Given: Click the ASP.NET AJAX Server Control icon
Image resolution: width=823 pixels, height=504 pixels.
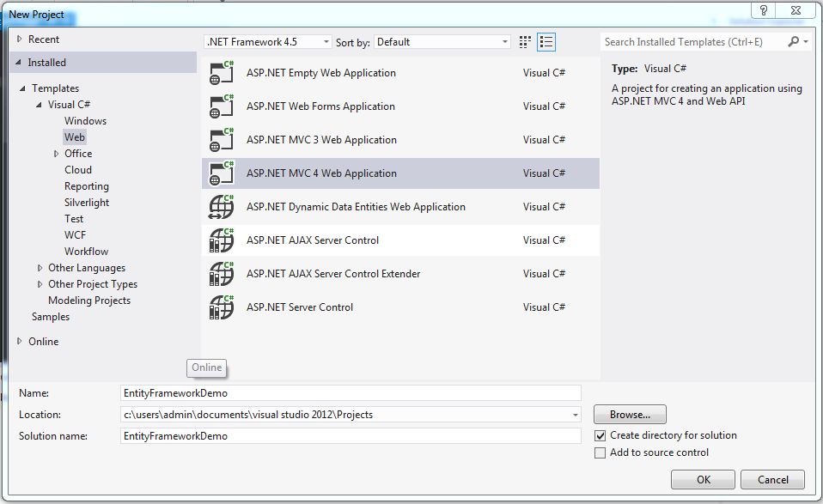Looking at the screenshot, I should [x=221, y=240].
